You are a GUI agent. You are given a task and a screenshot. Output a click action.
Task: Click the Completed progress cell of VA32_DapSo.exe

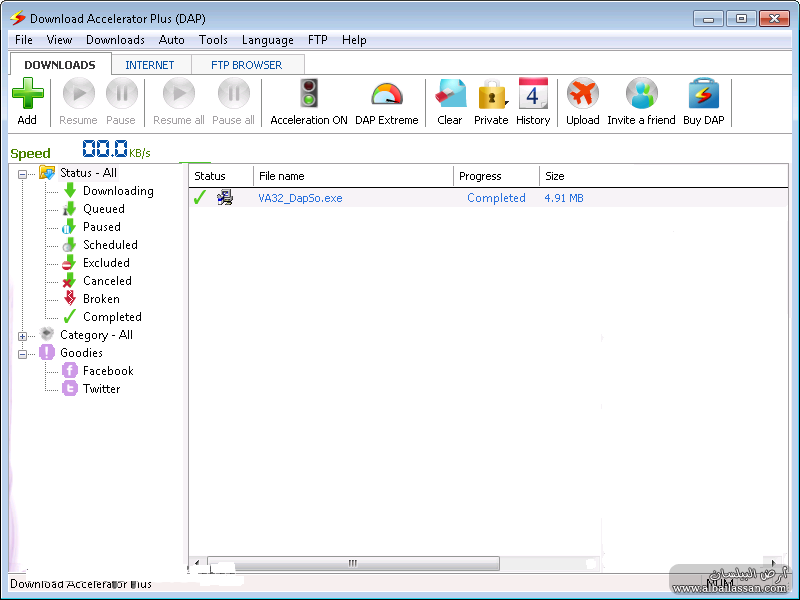click(496, 198)
